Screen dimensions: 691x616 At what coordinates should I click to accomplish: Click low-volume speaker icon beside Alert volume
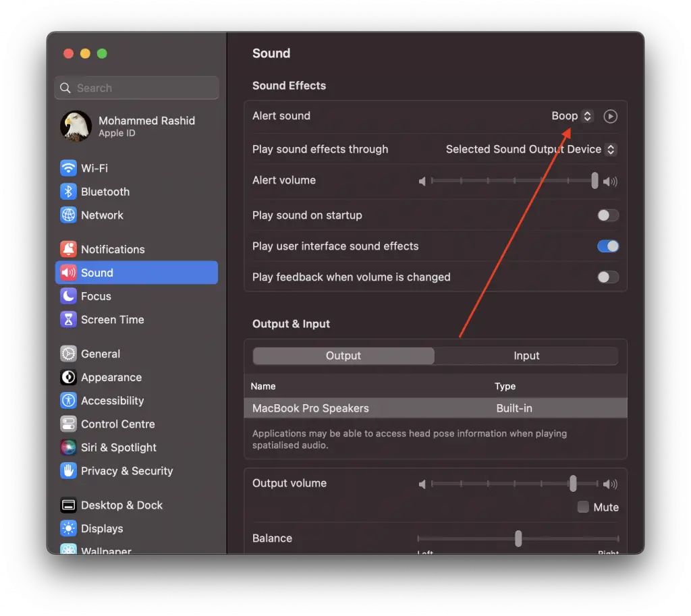[422, 181]
